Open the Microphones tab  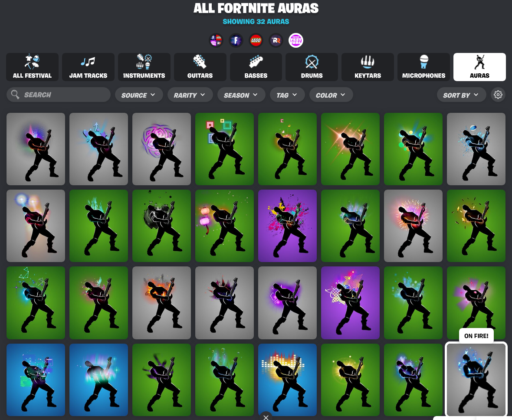tap(424, 67)
